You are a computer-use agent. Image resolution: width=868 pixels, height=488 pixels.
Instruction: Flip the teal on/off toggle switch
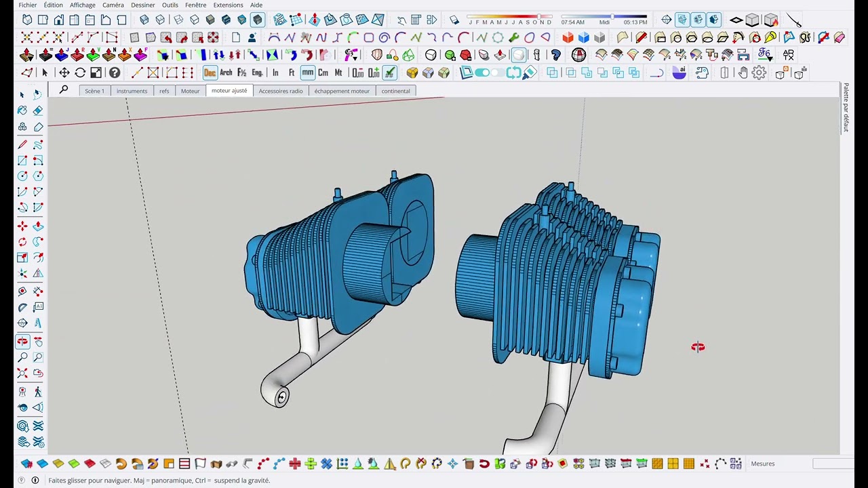click(x=482, y=73)
